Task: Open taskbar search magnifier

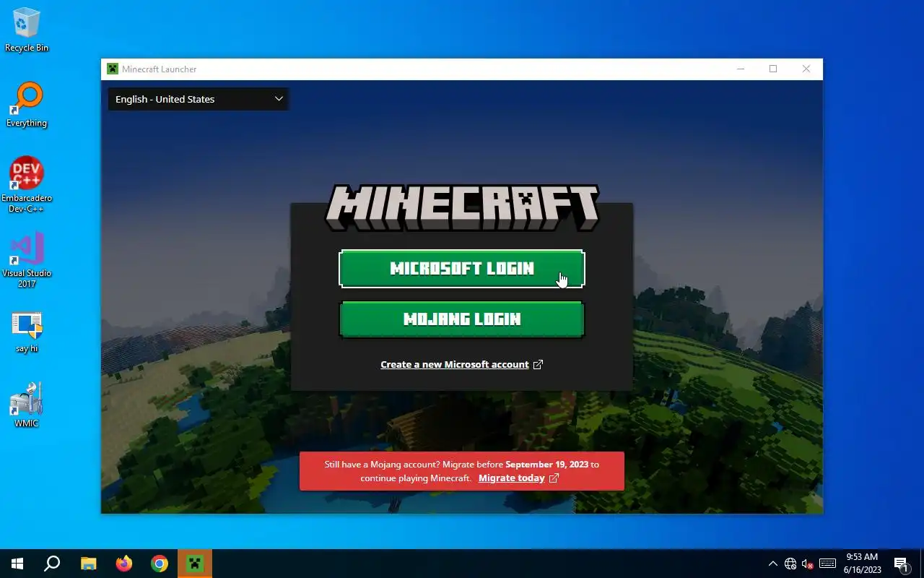Action: (52, 564)
